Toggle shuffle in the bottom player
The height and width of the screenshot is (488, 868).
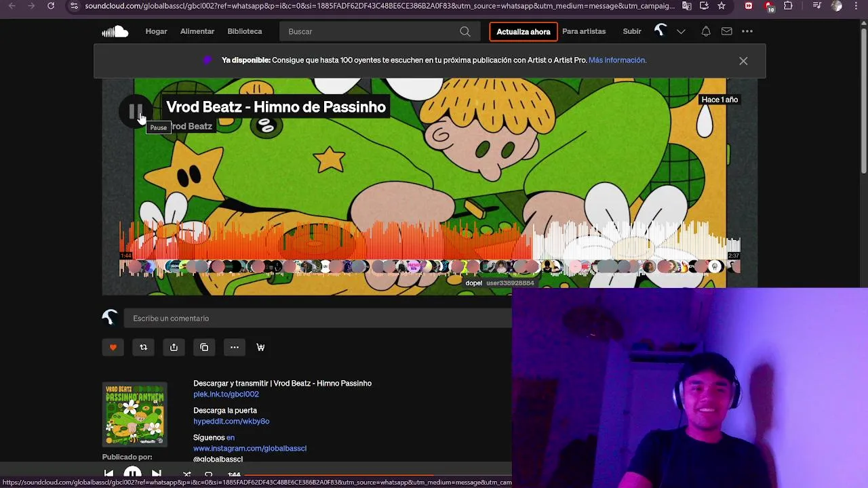[187, 474]
